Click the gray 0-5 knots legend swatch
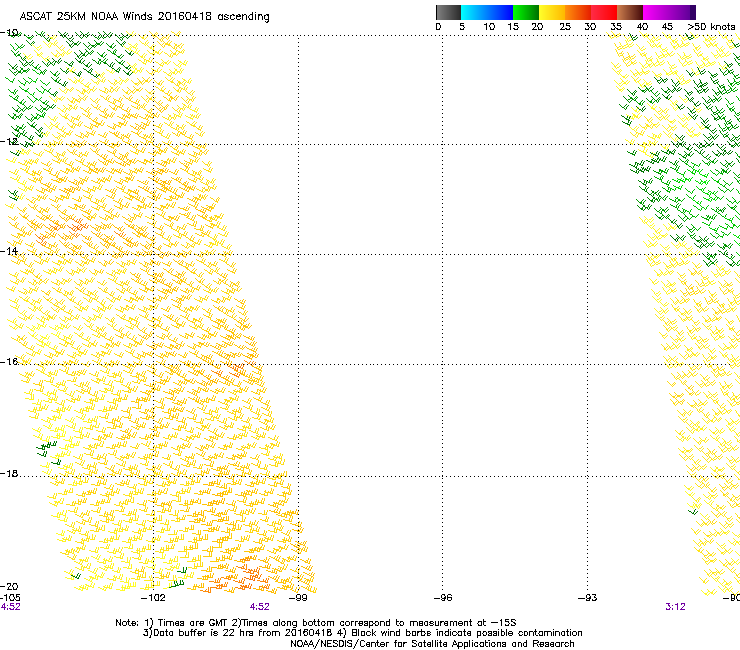 point(448,12)
